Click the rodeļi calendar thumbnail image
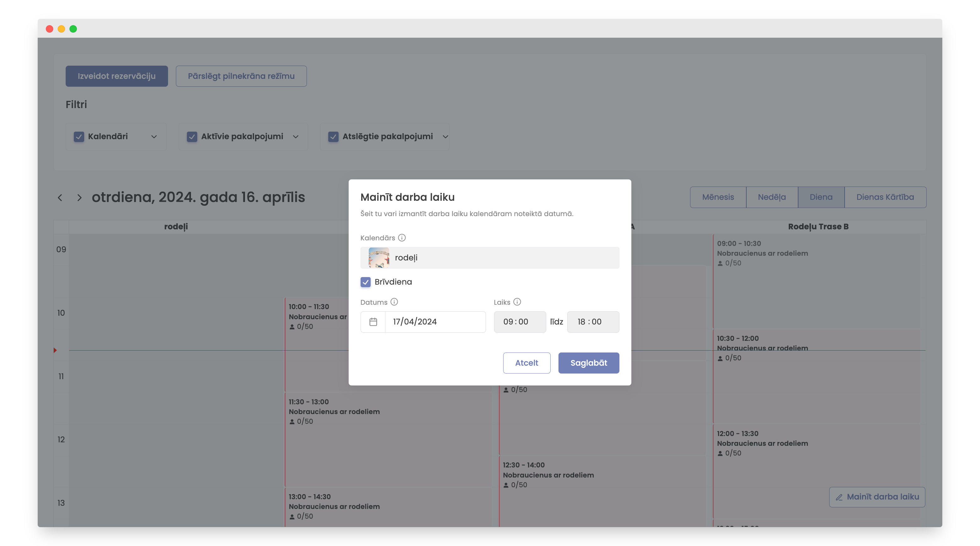980x546 pixels. 378,258
